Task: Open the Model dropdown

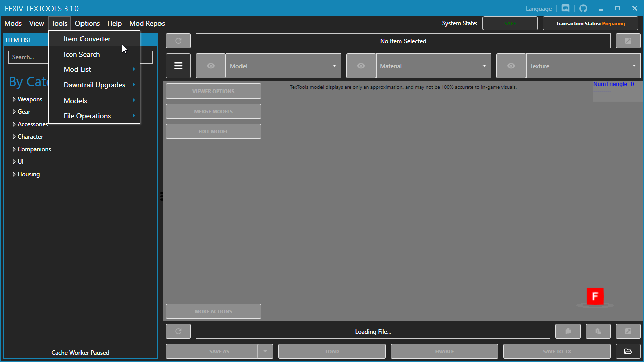Action: (x=283, y=66)
